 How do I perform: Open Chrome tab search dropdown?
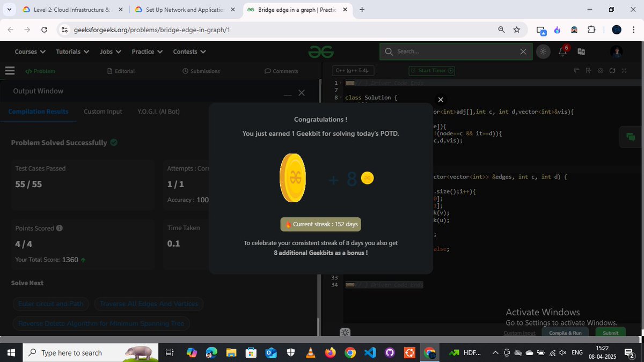pos(9,9)
